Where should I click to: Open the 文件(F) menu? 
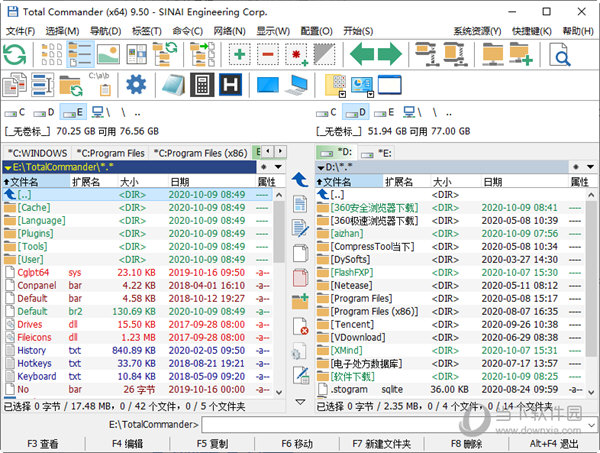[21, 31]
